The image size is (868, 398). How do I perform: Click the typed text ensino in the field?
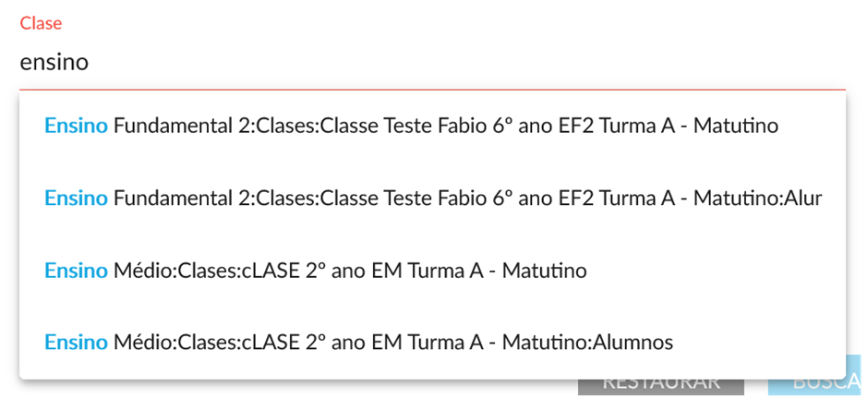point(54,63)
